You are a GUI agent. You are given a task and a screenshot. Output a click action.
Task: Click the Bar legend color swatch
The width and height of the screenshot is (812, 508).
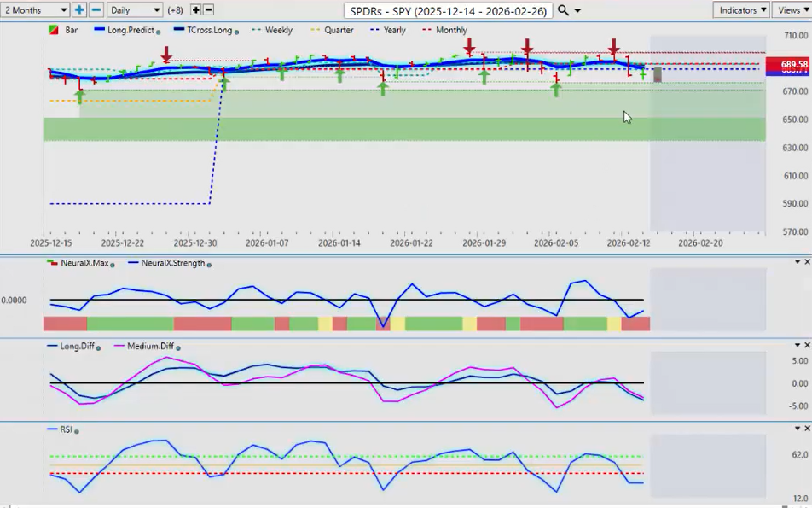pyautogui.click(x=54, y=30)
